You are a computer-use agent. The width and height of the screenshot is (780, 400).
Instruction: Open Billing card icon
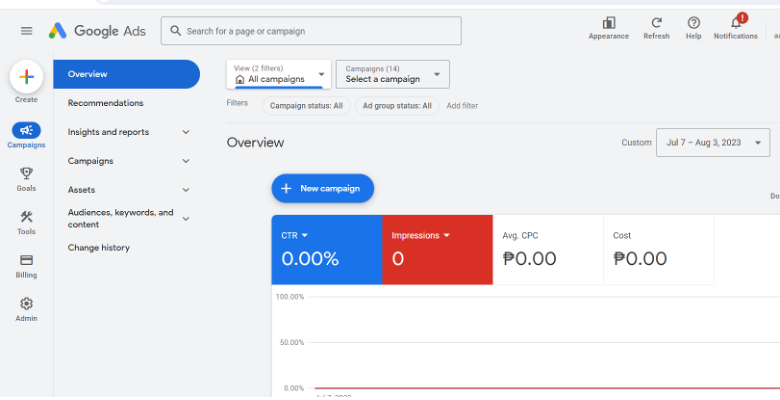click(x=26, y=260)
